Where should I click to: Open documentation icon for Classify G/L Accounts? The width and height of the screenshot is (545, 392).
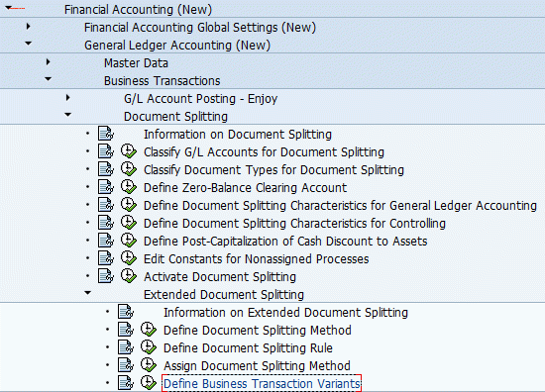click(106, 151)
